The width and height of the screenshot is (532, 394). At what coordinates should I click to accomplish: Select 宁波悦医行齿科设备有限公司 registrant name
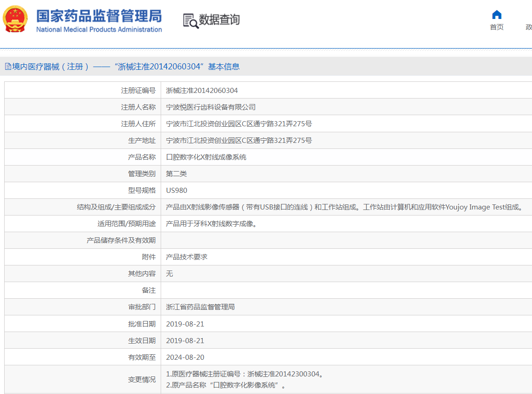(x=211, y=107)
